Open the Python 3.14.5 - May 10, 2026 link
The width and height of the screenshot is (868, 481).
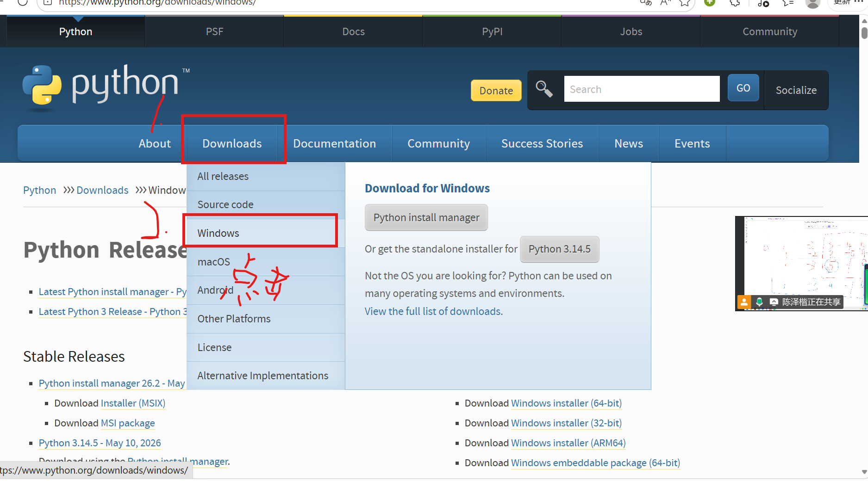click(x=100, y=443)
